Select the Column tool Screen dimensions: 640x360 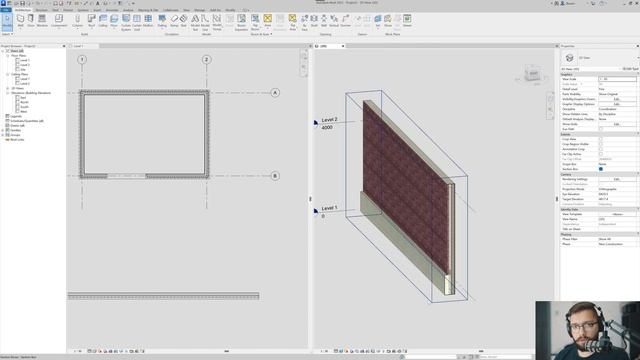[x=78, y=21]
